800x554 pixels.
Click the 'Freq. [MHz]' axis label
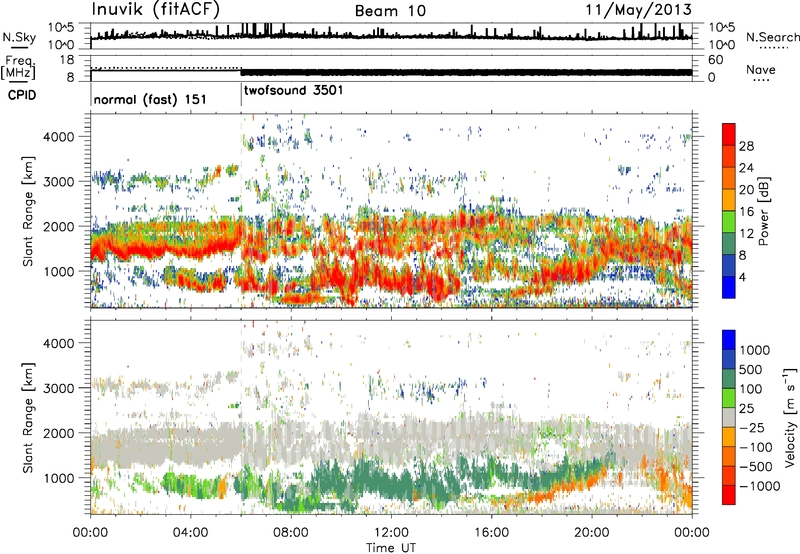[18, 67]
